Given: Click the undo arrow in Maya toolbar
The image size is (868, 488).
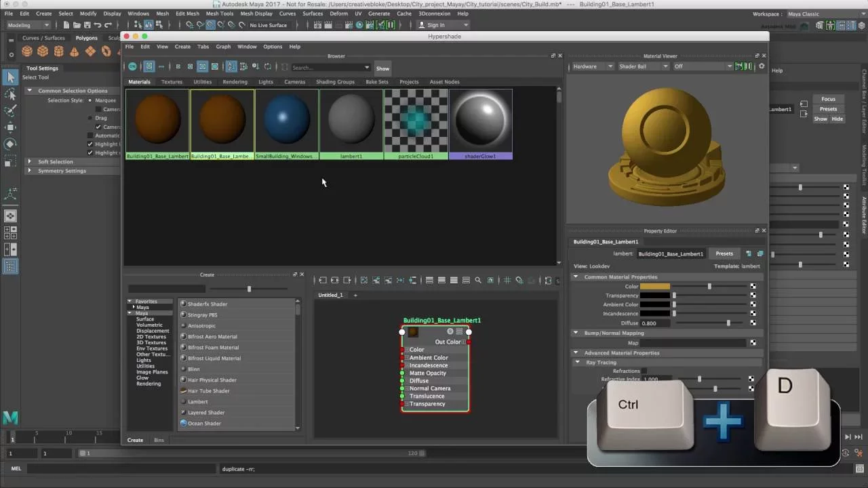Looking at the screenshot, I should pyautogui.click(x=98, y=25).
